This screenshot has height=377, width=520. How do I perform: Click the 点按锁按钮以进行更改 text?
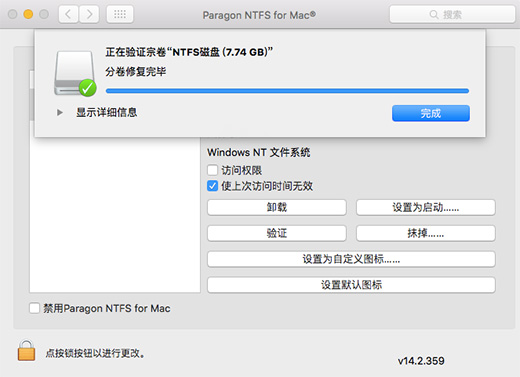pos(95,353)
